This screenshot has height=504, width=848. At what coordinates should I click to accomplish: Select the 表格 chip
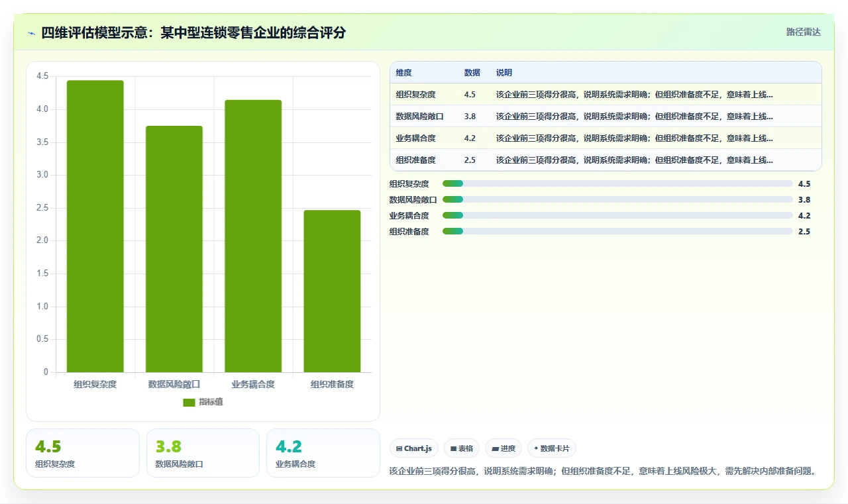(462, 448)
